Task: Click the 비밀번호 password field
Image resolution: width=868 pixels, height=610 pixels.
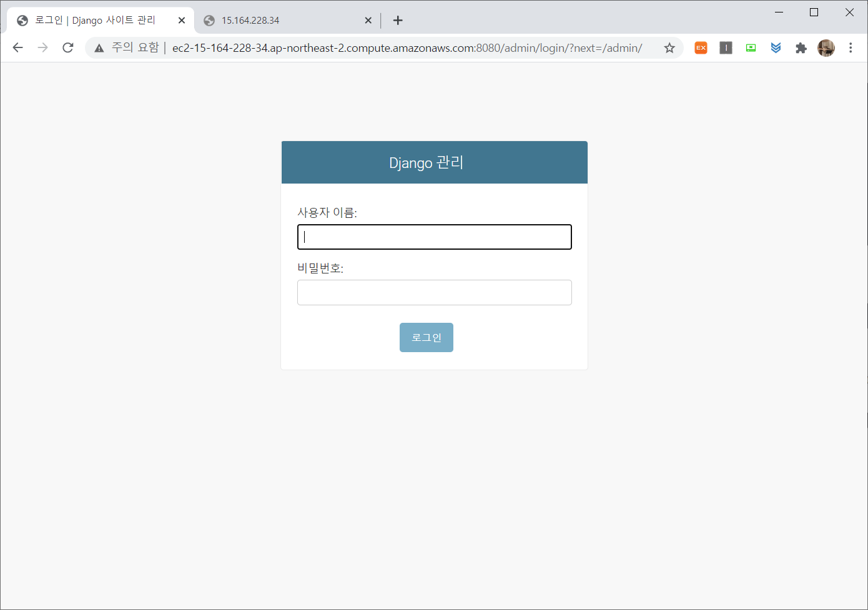Action: click(x=435, y=293)
